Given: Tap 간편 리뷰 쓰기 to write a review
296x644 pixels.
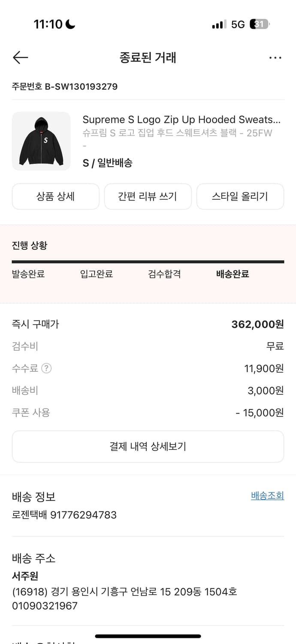Looking at the screenshot, I should click(148, 196).
